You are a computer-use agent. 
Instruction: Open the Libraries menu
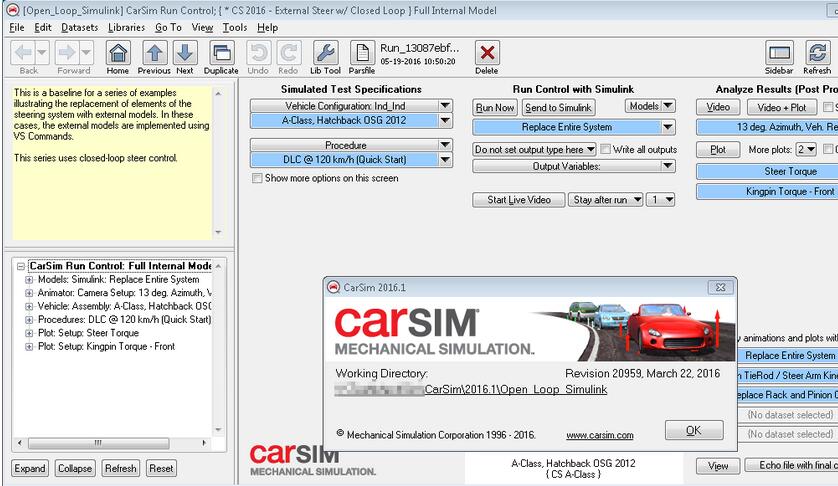126,27
